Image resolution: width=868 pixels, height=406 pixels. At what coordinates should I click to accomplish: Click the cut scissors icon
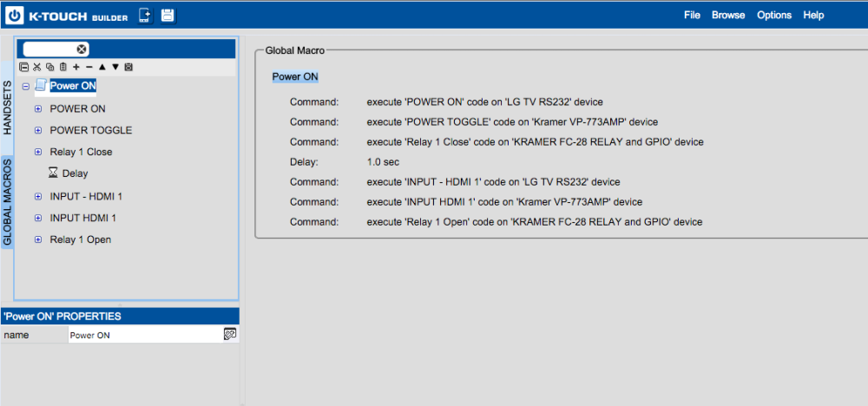tap(37, 67)
